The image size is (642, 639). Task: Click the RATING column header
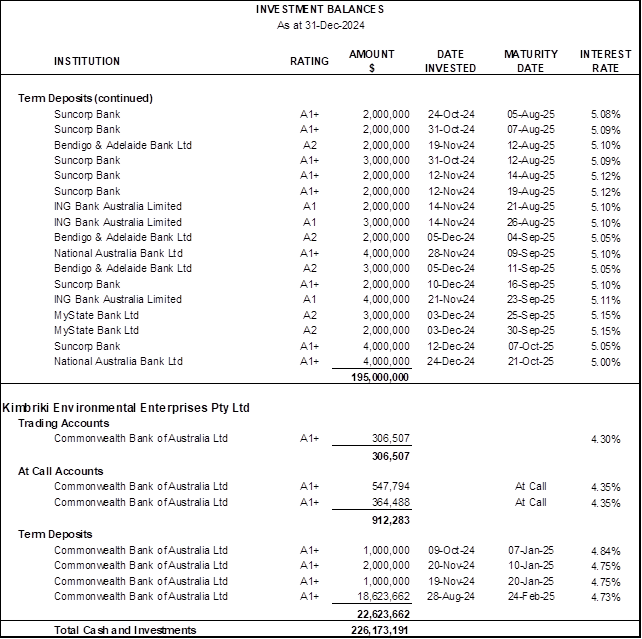coord(309,61)
